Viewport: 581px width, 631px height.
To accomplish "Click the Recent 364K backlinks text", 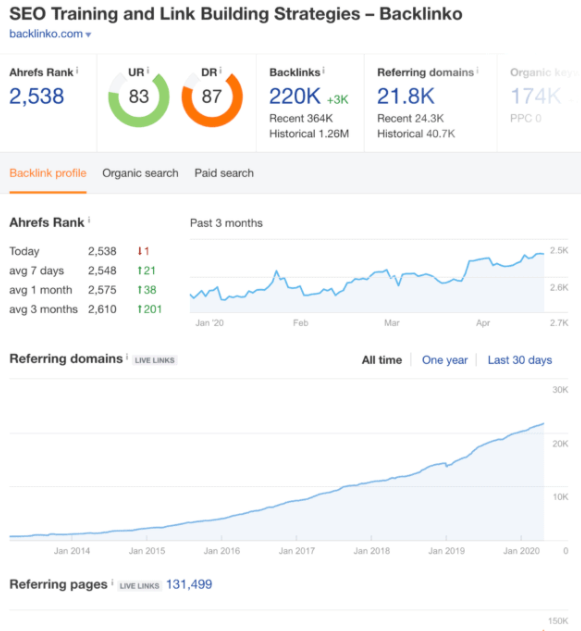I will click(x=301, y=118).
